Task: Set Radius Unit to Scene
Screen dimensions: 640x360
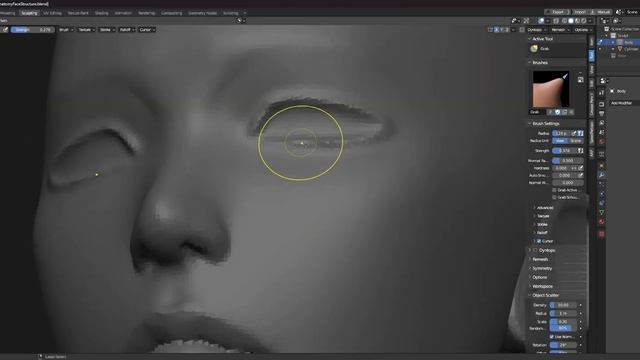Action: click(576, 141)
